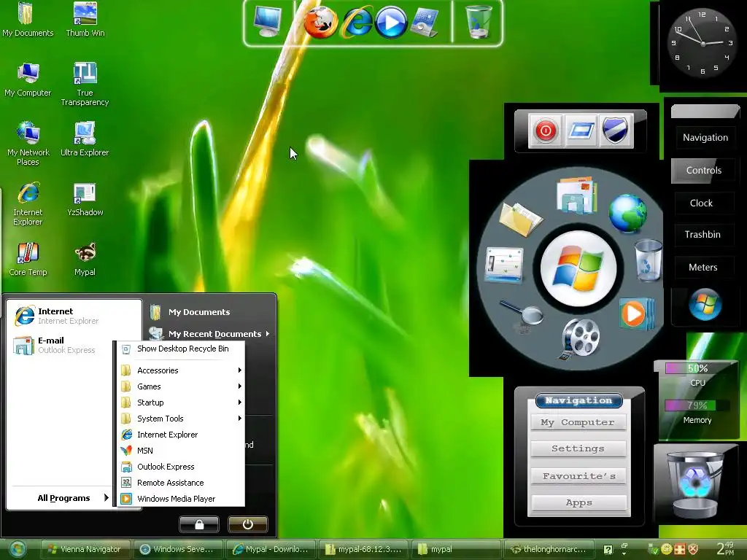
Task: Start Media Player from the top dock
Action: [x=391, y=23]
